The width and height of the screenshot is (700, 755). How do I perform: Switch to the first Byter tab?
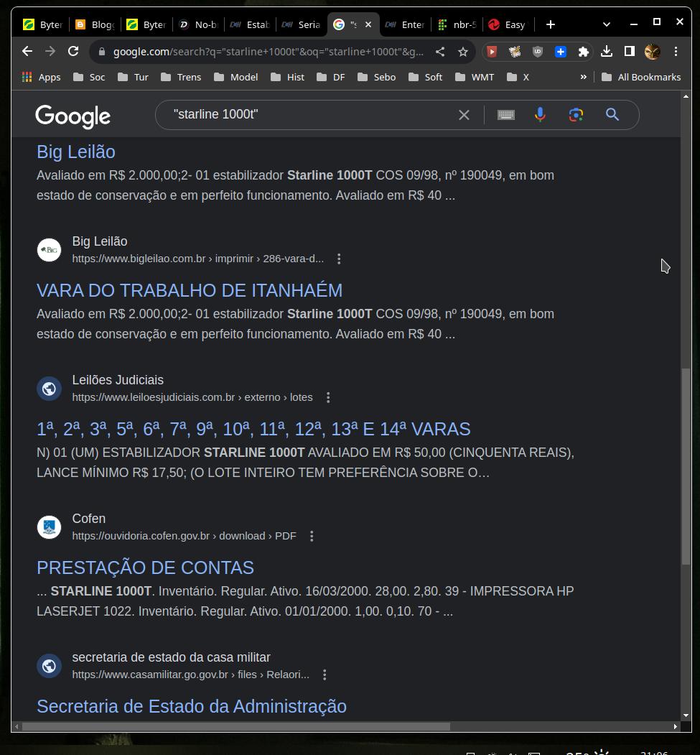(x=43, y=24)
